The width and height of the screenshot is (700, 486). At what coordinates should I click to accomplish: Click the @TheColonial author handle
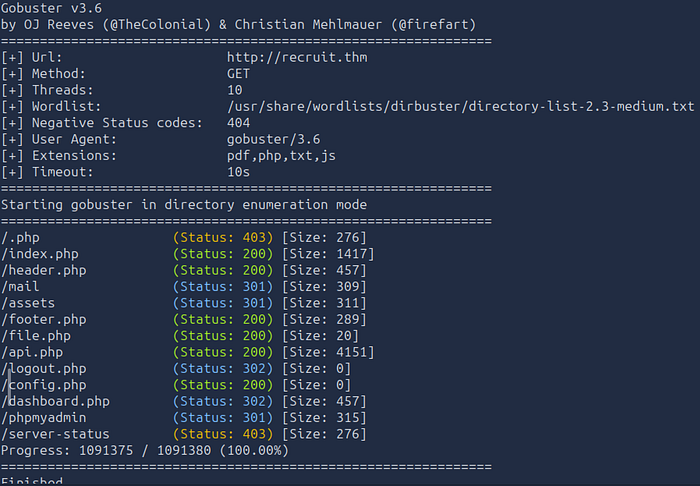pos(157,25)
